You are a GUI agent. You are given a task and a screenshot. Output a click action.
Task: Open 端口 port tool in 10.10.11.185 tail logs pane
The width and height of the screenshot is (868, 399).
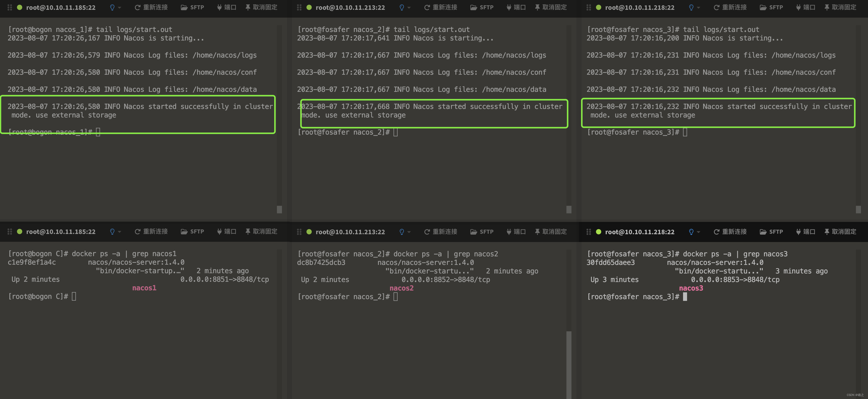[x=226, y=7]
